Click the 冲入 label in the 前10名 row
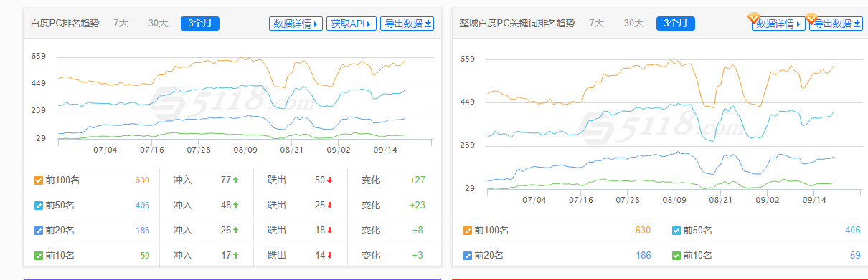This screenshot has width=868, height=280. click(183, 256)
